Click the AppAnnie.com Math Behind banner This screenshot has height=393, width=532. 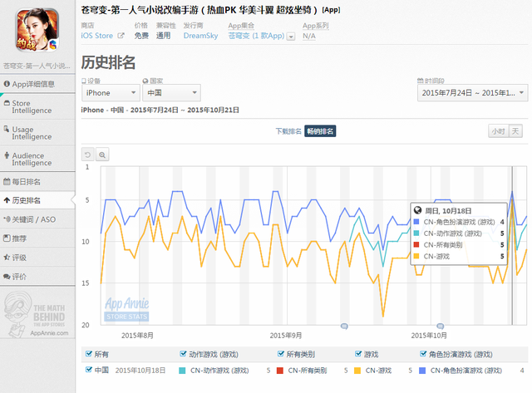[37, 314]
